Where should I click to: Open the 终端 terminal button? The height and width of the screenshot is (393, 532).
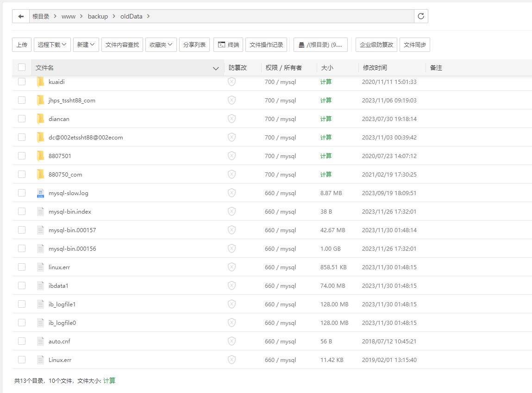(228, 45)
